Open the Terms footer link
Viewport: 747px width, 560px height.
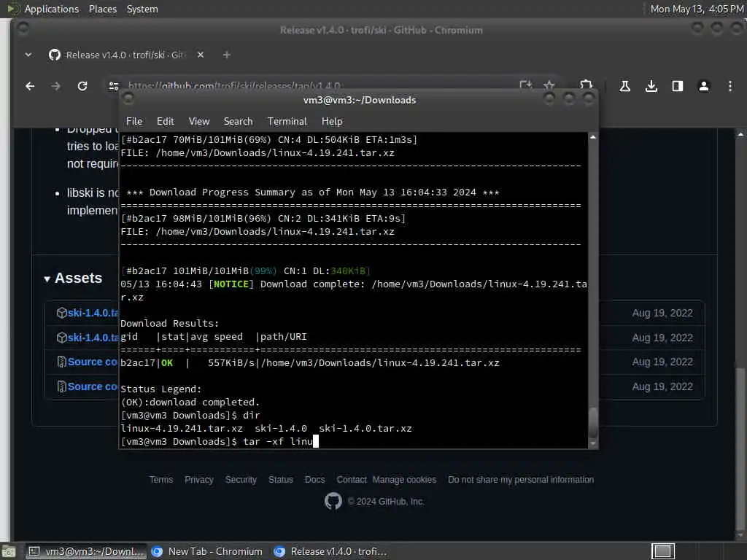pos(161,480)
